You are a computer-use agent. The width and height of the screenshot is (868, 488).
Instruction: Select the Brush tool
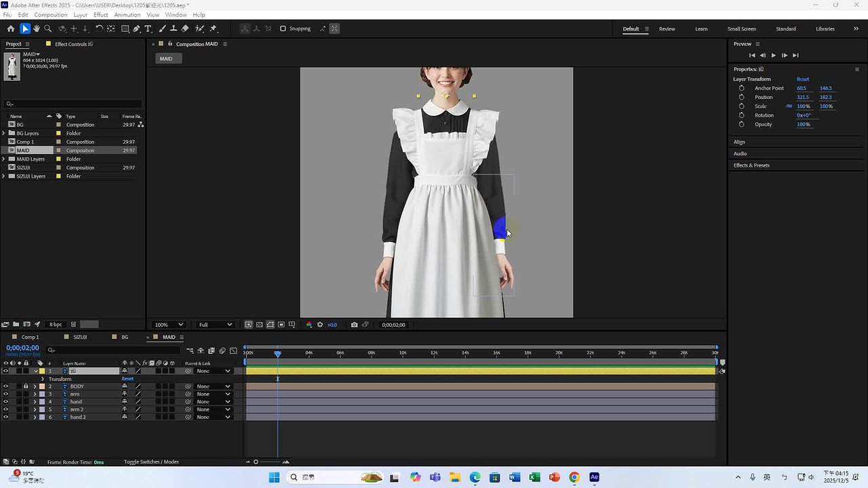point(162,28)
